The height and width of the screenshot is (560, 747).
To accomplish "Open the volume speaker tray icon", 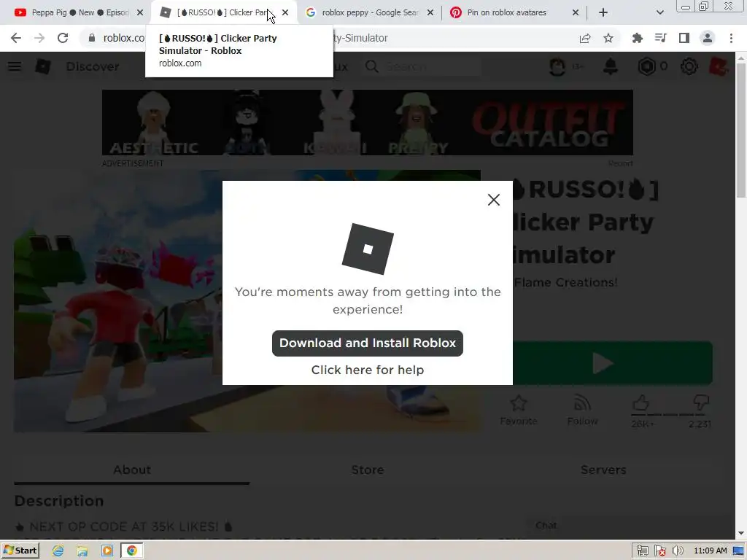I will click(x=677, y=551).
